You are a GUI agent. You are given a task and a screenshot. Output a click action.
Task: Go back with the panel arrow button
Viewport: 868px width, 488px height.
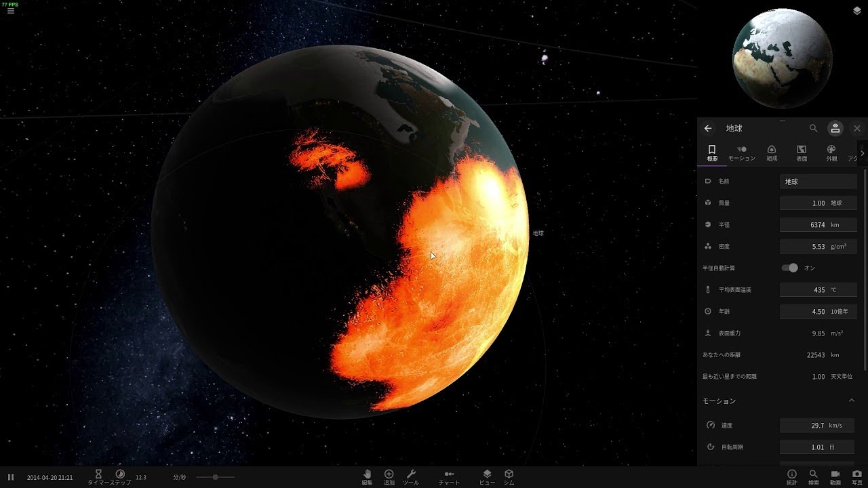tap(708, 128)
